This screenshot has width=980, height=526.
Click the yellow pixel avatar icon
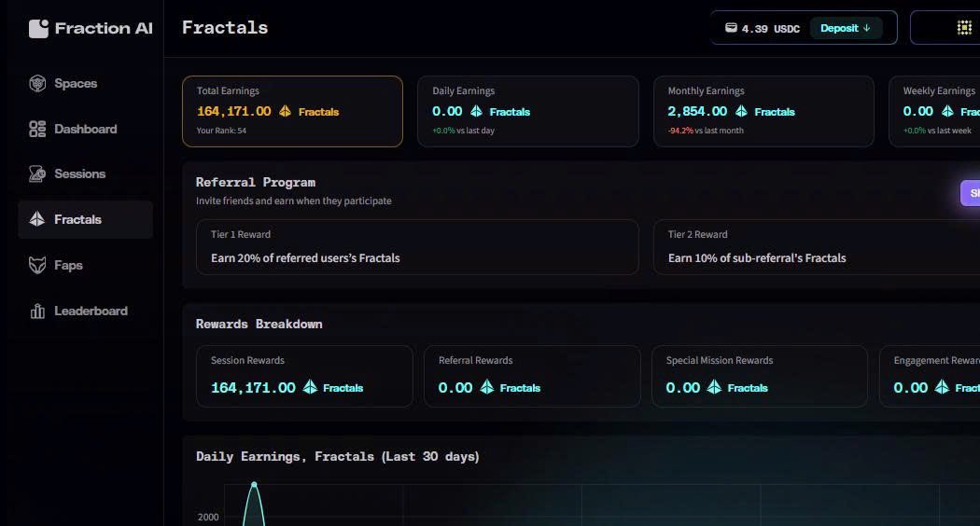tap(964, 27)
